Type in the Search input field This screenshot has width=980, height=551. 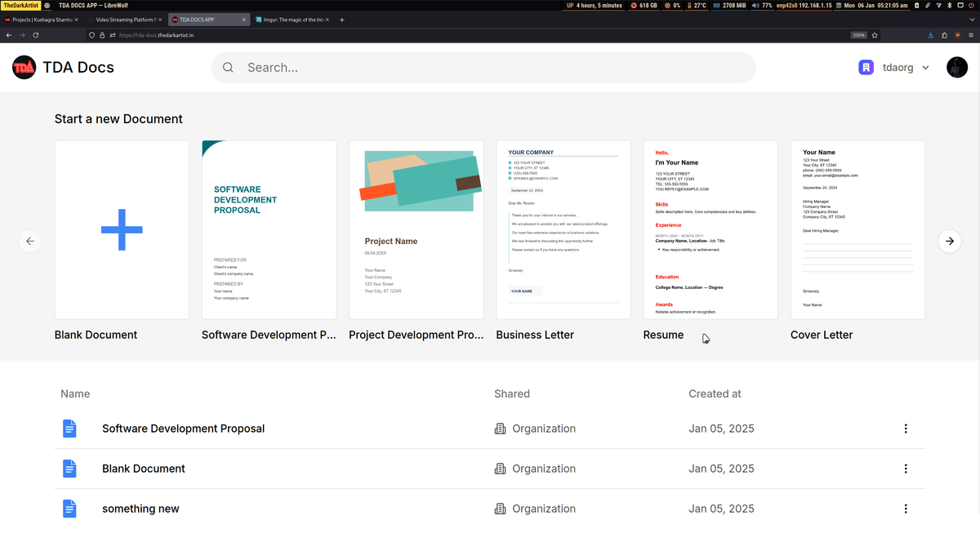point(490,68)
